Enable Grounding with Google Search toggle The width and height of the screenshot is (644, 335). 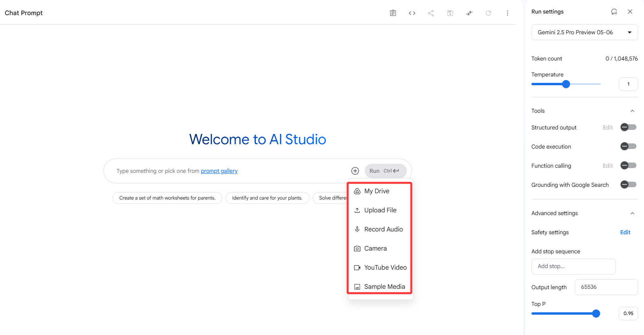[x=628, y=185]
